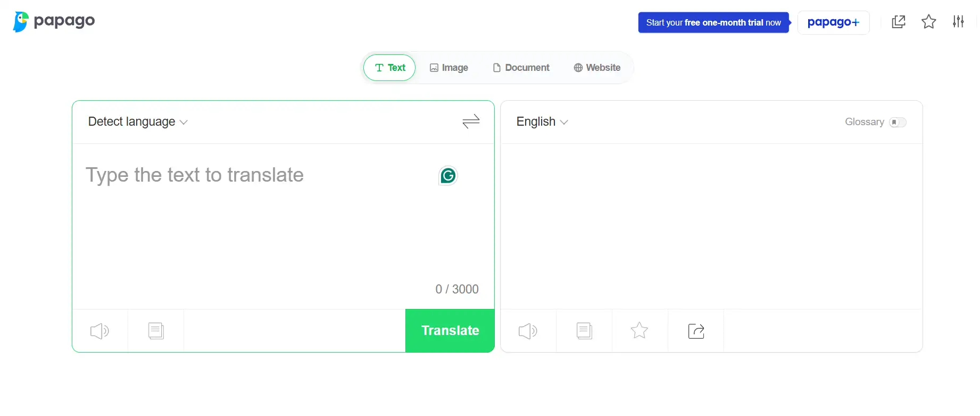Viewport: 980px width, 416px height.
Task: Share the translation result
Action: pyautogui.click(x=696, y=331)
